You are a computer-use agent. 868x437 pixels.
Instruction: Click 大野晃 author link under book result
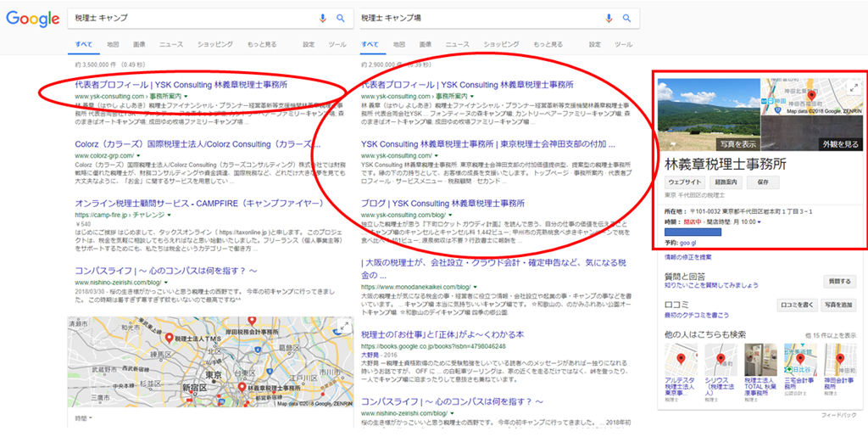370,355
